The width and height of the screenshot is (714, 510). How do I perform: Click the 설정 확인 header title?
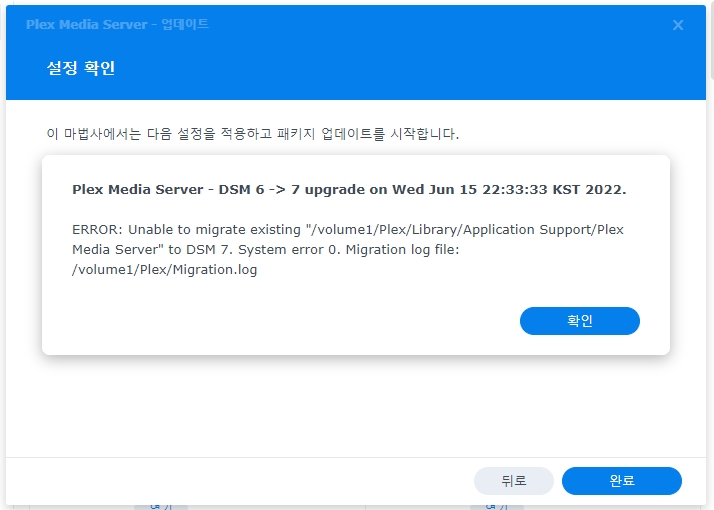(x=81, y=68)
